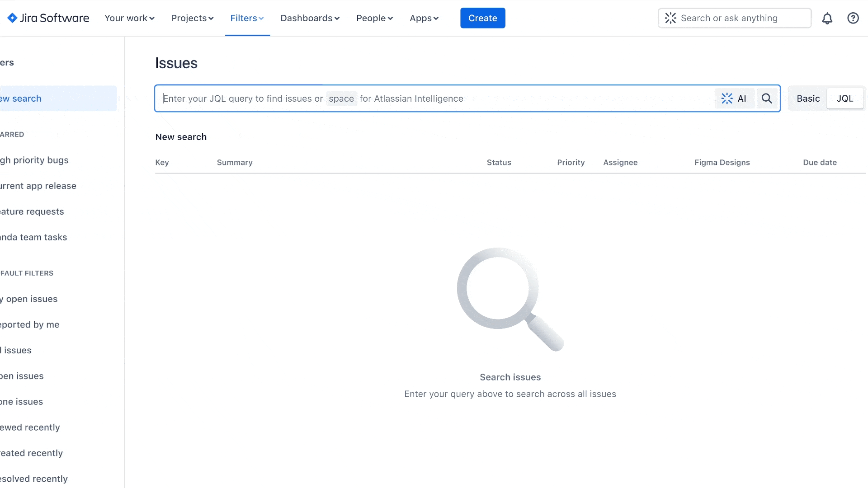Click the Atlassian Intelligence sparkle icon in navbar
The width and height of the screenshot is (868, 488).
tap(671, 18)
